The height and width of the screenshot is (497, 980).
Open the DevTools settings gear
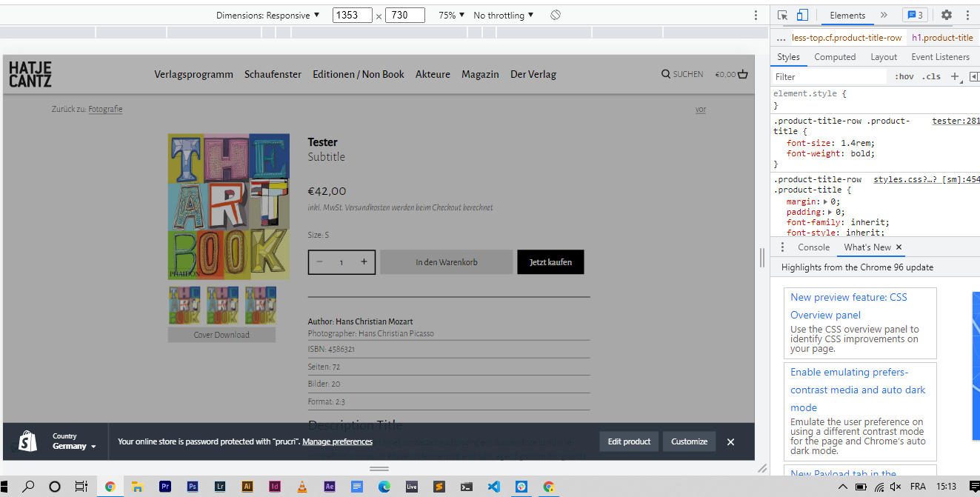click(x=947, y=15)
